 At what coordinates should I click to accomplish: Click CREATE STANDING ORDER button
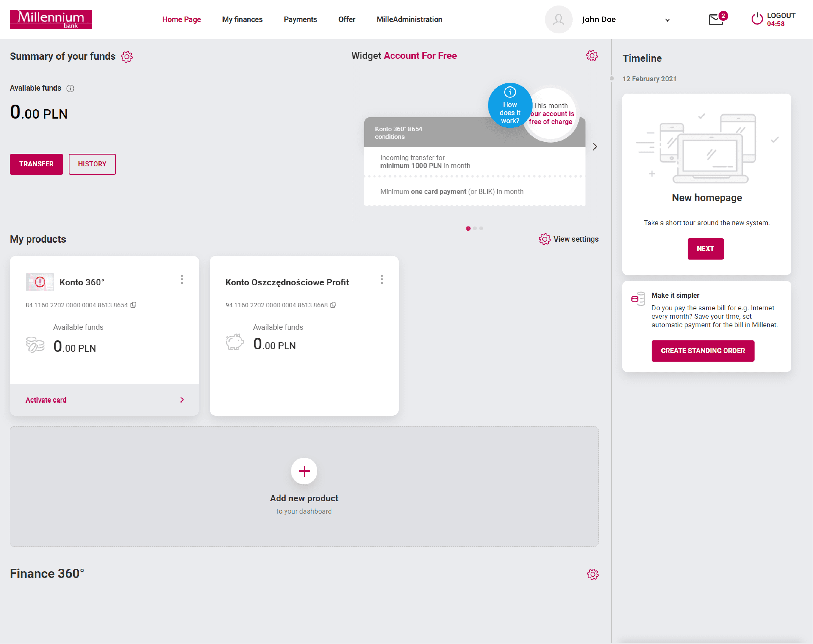702,350
